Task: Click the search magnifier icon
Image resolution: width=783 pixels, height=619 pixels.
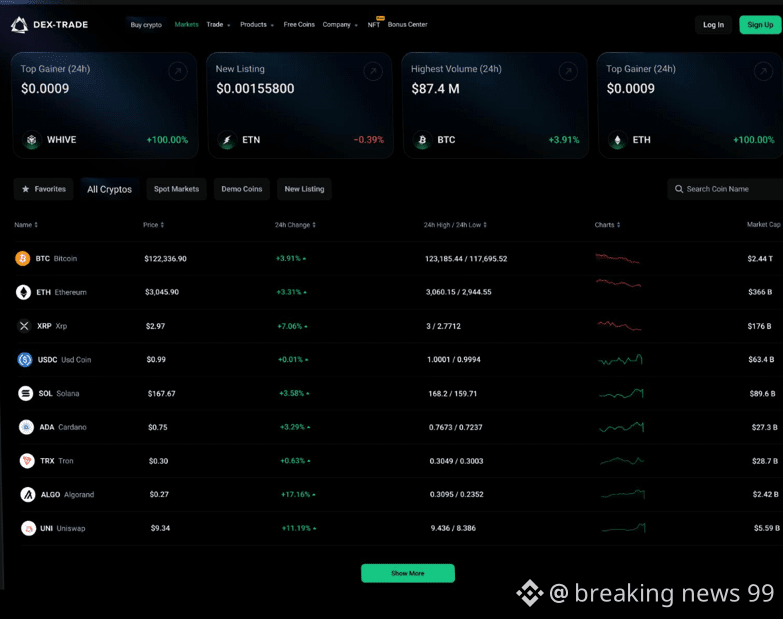Action: [x=679, y=189]
